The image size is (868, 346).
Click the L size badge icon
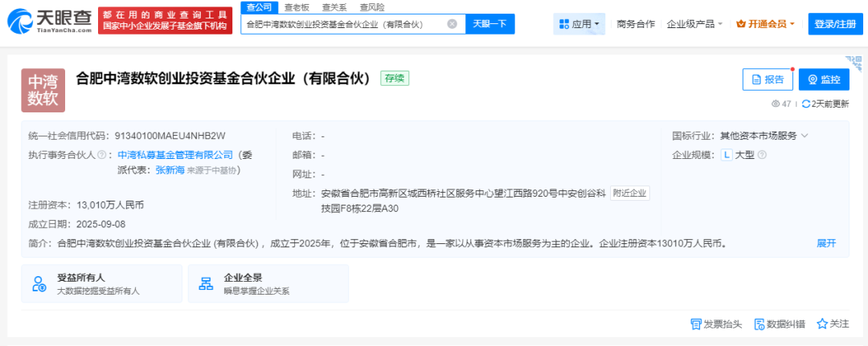click(727, 155)
